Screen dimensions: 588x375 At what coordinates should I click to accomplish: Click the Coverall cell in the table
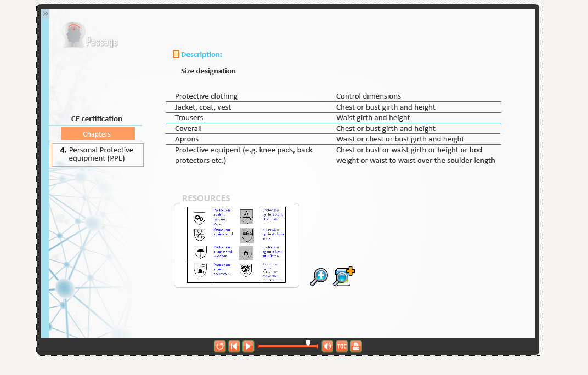tap(188, 128)
